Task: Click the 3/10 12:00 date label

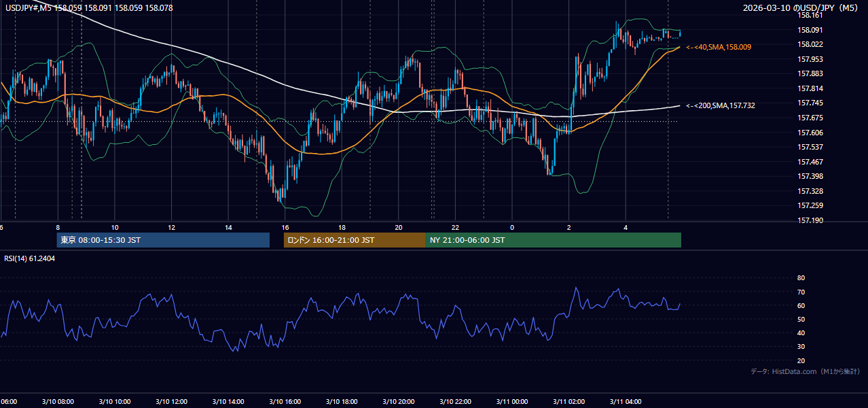Action: (x=172, y=402)
